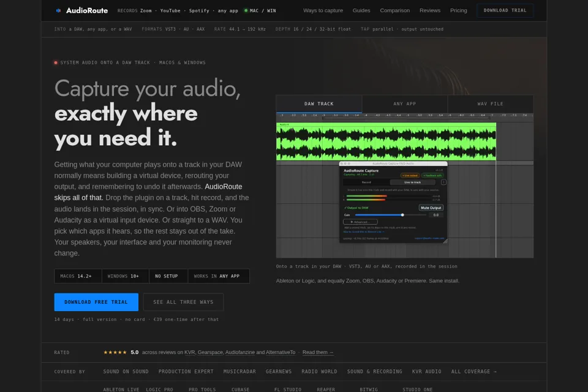
Task: Click the green audio waveform clip
Action: point(386,142)
